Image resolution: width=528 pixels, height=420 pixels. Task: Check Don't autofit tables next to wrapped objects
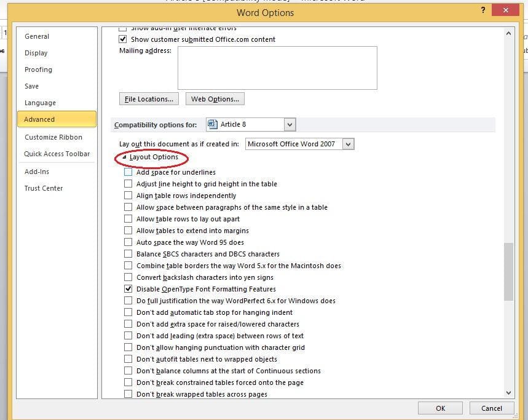click(x=128, y=359)
